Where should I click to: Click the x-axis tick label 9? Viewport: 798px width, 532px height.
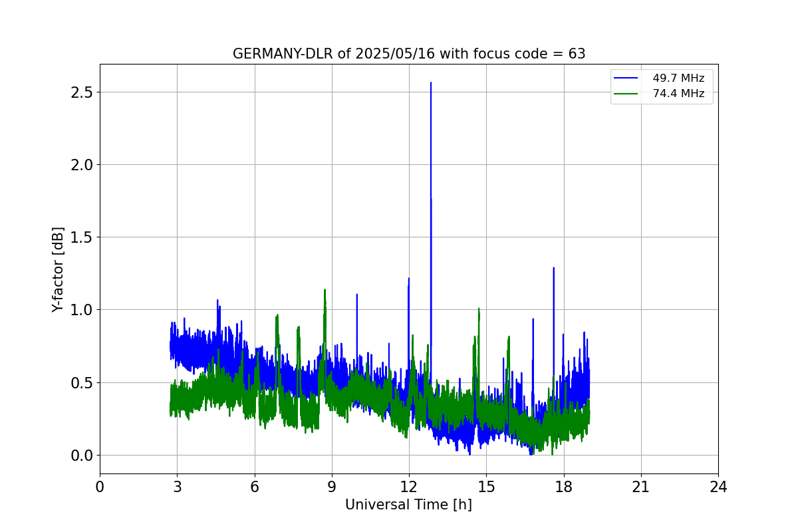click(332, 487)
